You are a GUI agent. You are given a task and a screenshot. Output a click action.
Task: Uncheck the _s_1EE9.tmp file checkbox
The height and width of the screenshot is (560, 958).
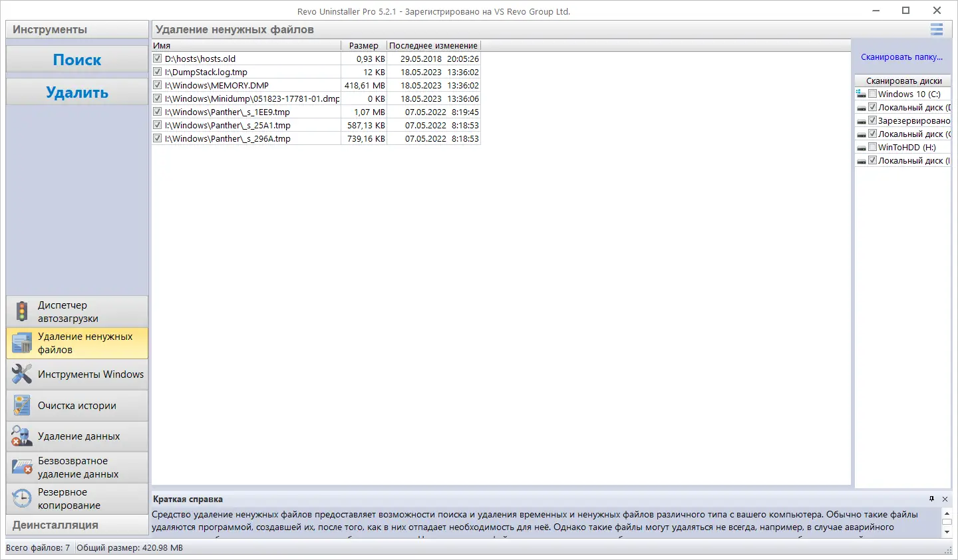point(158,112)
